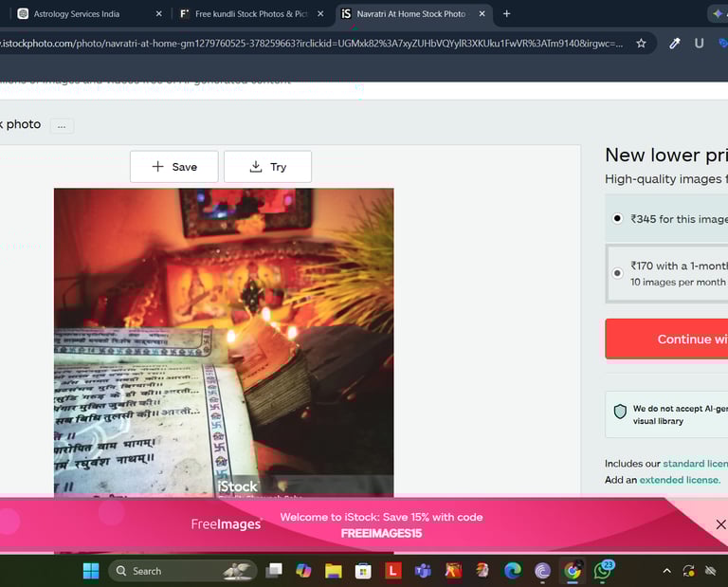Select the Navratri At Home Stock Photo tab
728x587 pixels.
click(410, 14)
